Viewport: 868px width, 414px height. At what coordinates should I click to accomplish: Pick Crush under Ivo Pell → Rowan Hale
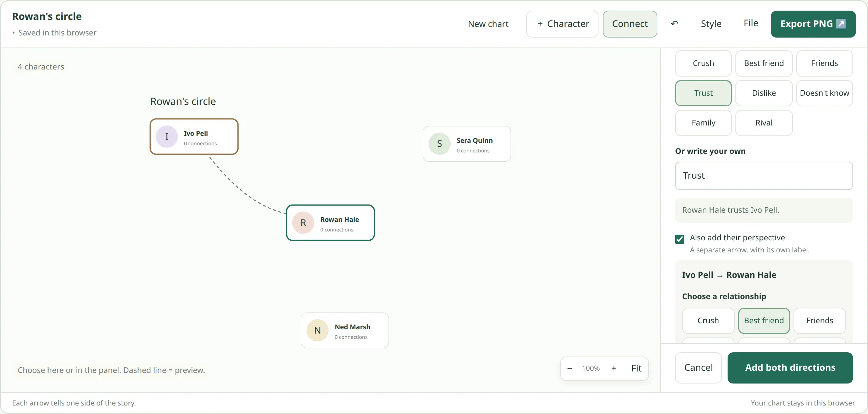point(708,320)
